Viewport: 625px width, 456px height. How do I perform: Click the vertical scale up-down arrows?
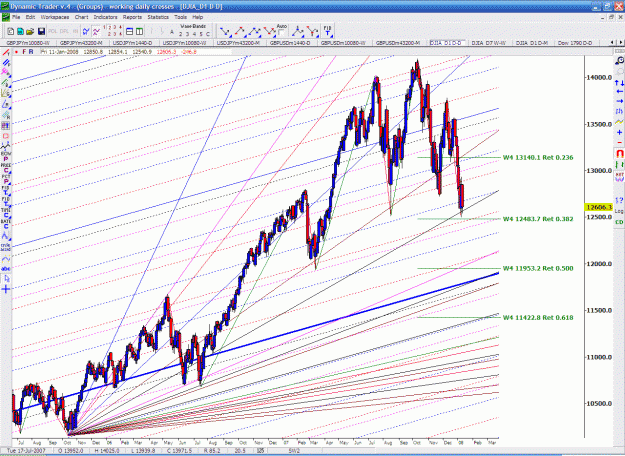[619, 83]
